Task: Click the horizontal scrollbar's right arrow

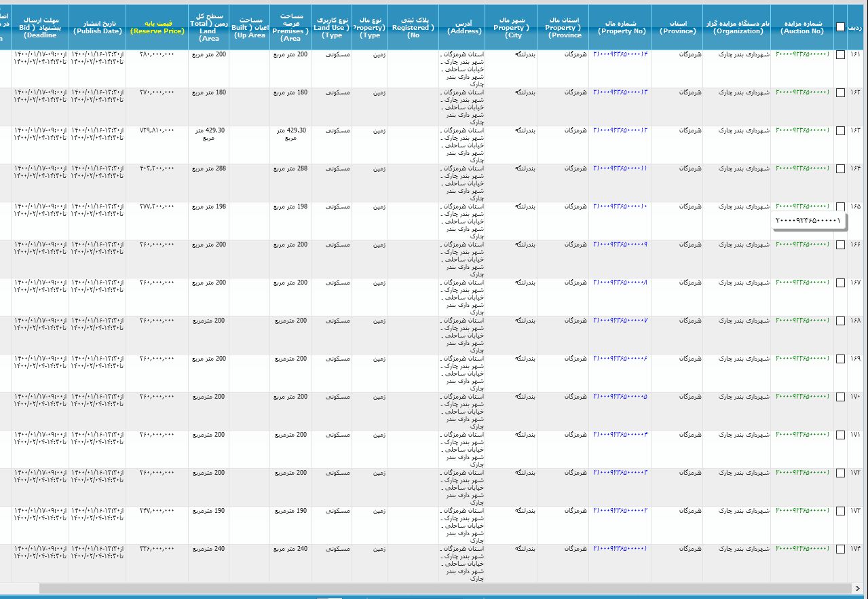Action: 858,588
